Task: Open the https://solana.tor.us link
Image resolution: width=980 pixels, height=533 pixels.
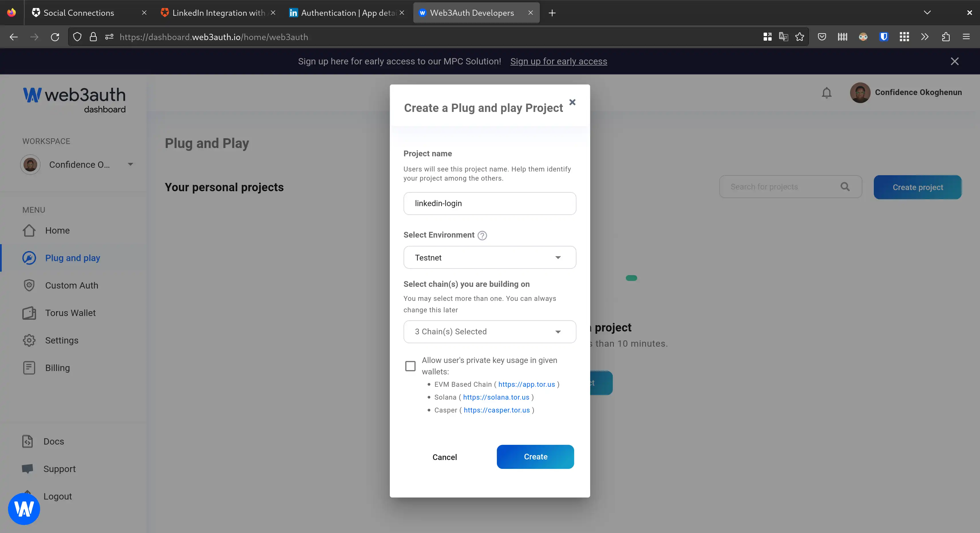Action: (x=496, y=397)
